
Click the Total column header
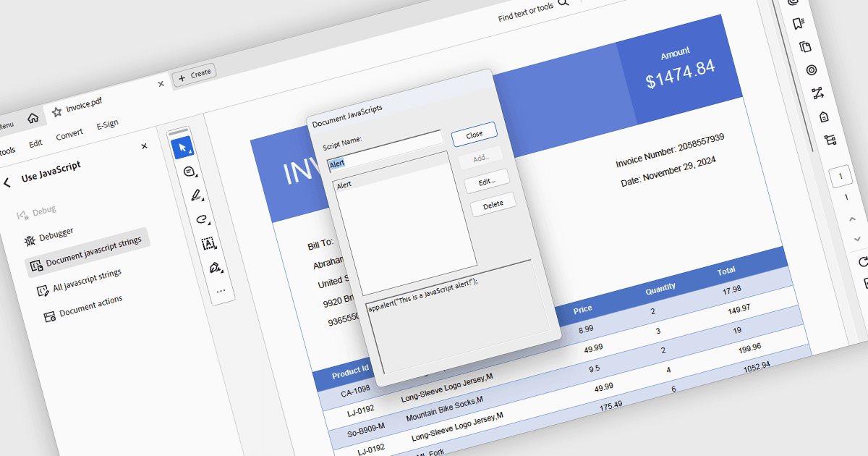pyautogui.click(x=726, y=271)
